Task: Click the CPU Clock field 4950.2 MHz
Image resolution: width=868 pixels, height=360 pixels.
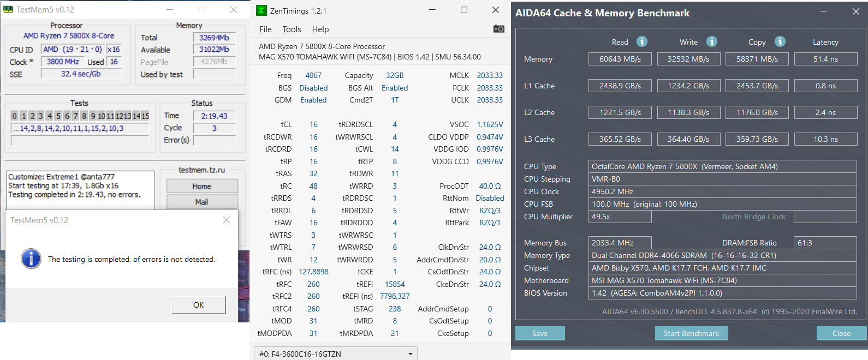Action: coord(723,191)
